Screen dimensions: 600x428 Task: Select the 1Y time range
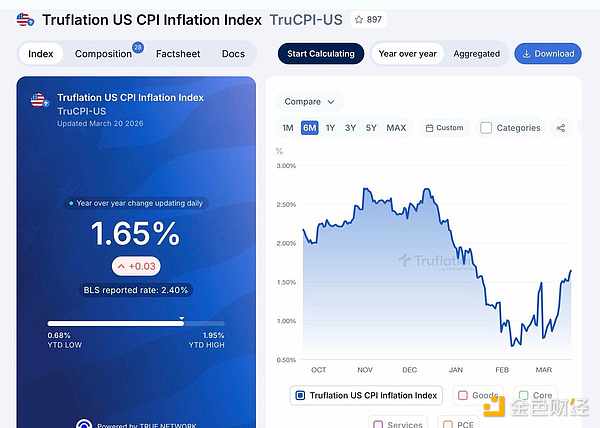click(330, 128)
